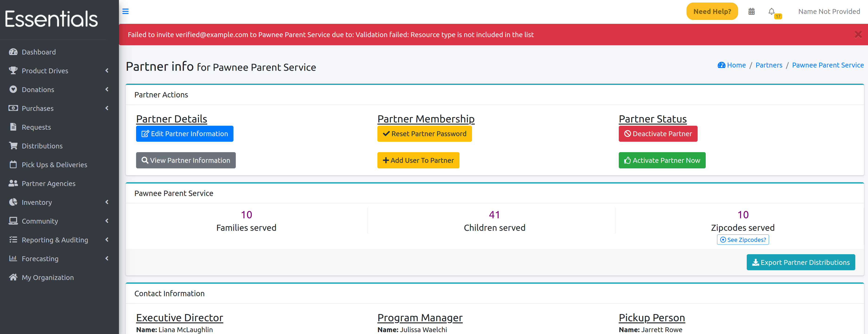Screen dimensions: 868x334
Task: Expand the Inventory sidebar section
Action: [x=37, y=202]
